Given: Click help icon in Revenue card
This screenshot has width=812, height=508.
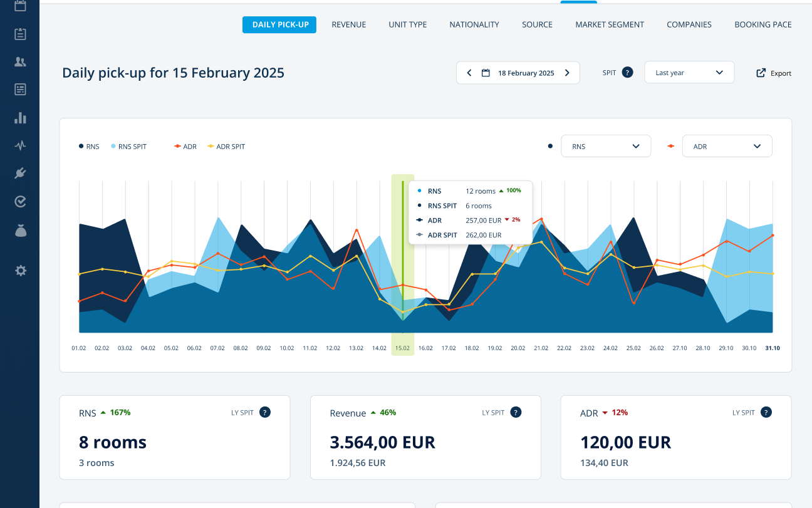Looking at the screenshot, I should (x=516, y=412).
